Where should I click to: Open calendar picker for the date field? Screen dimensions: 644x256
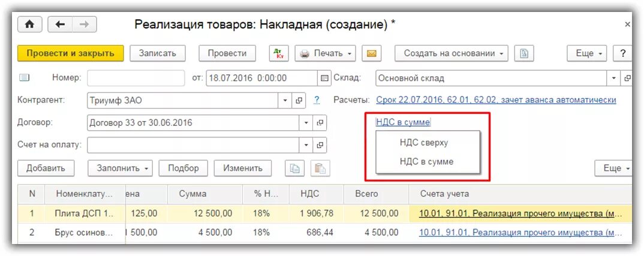324,78
